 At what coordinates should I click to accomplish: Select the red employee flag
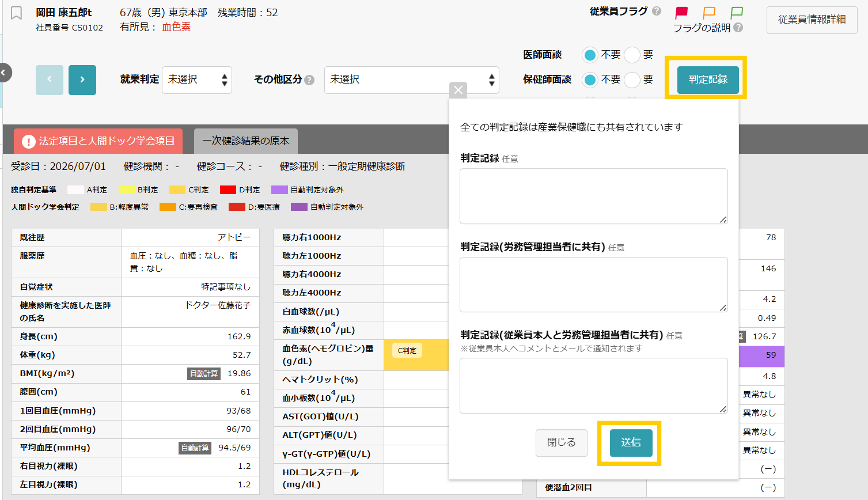tap(681, 13)
